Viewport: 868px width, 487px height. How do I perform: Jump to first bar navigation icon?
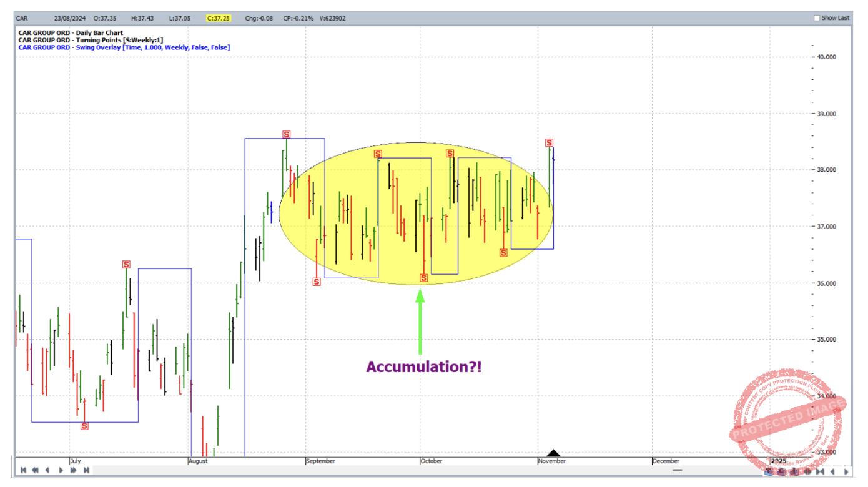click(x=23, y=470)
